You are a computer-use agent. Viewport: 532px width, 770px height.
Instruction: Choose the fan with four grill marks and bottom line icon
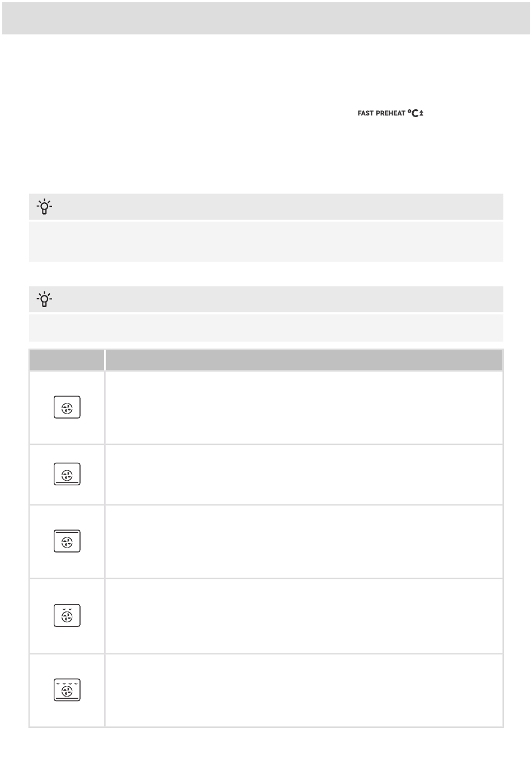tap(67, 690)
